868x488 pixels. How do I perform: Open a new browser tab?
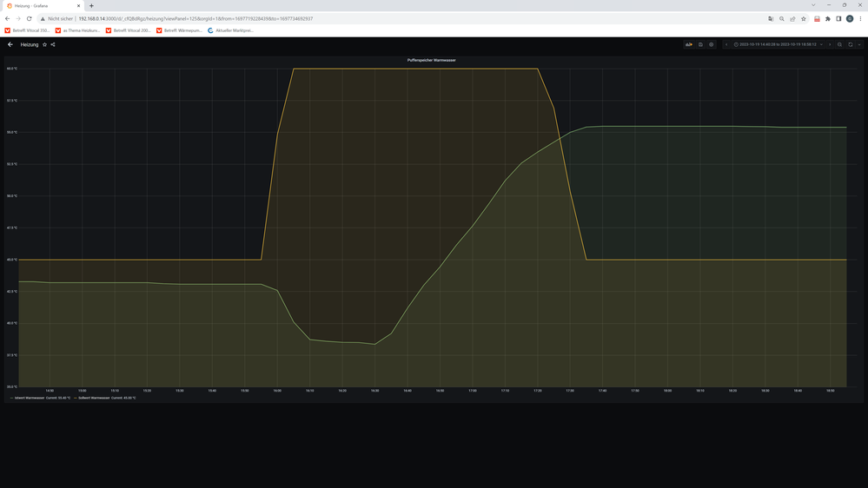(x=91, y=5)
